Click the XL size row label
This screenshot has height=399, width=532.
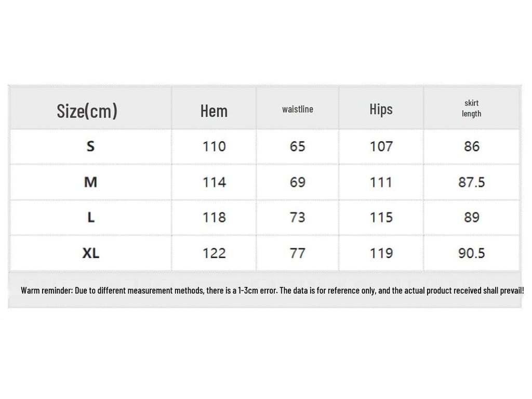tap(90, 253)
